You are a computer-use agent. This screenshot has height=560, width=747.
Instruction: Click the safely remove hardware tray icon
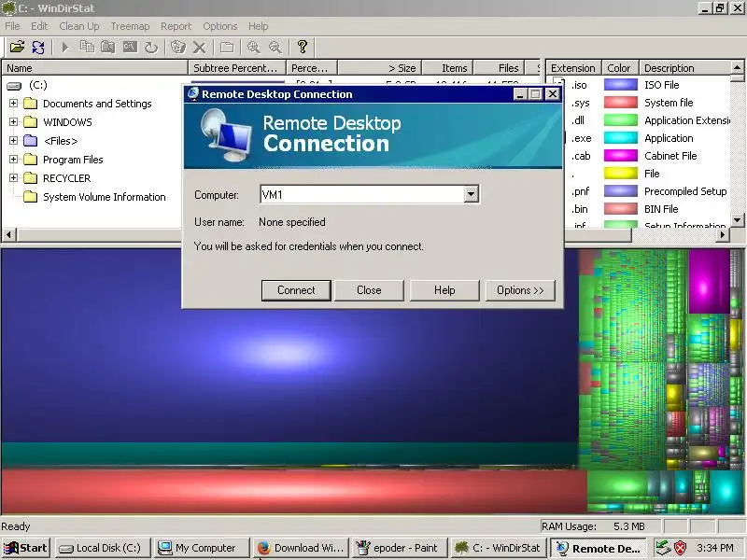click(x=663, y=548)
